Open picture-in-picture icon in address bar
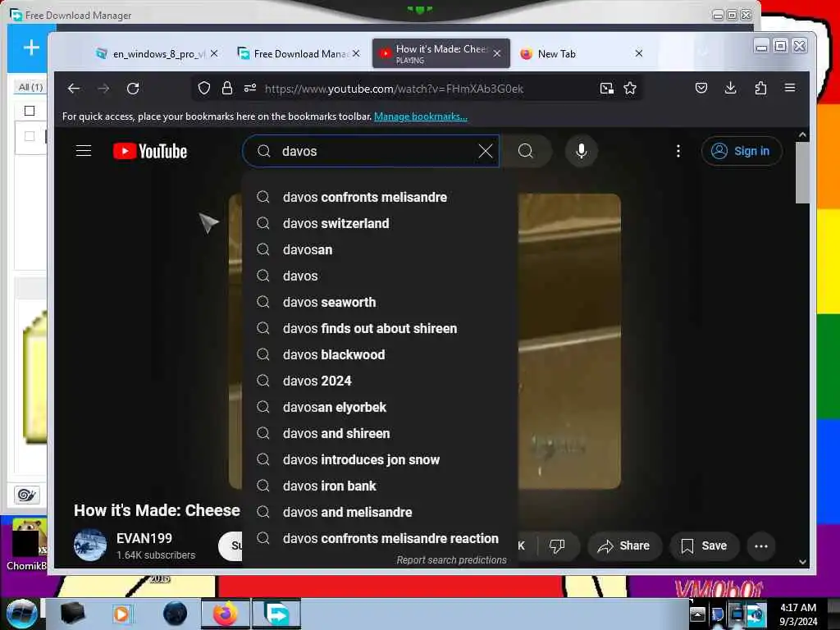Viewport: 840px width, 630px height. point(606,89)
